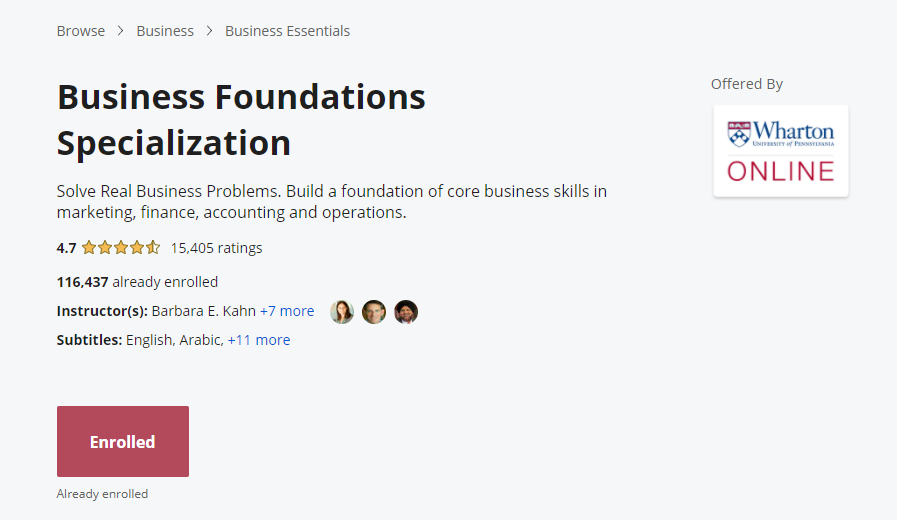
Task: Expand the +7 more instructors link
Action: 287,311
